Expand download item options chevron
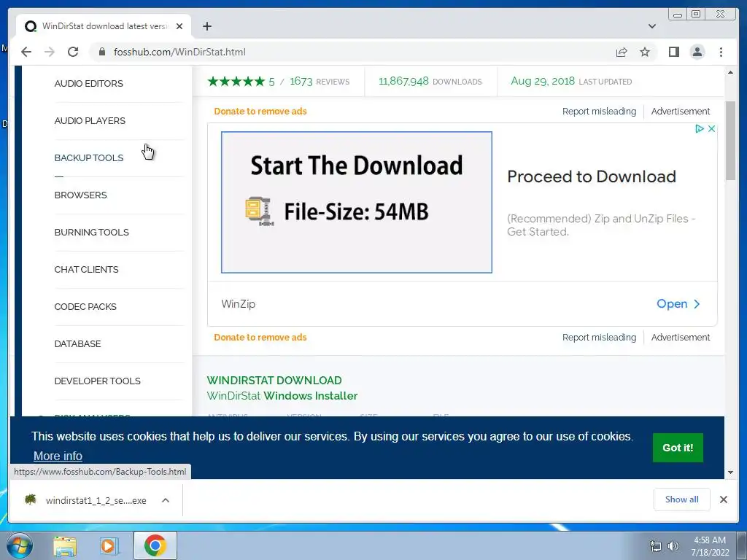The height and width of the screenshot is (560, 747). 166,500
